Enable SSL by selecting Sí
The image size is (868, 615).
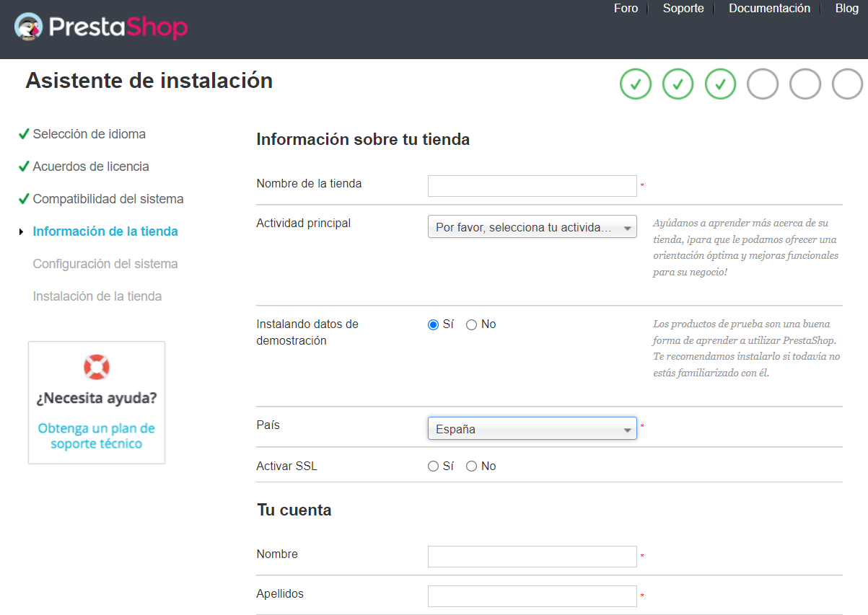433,466
